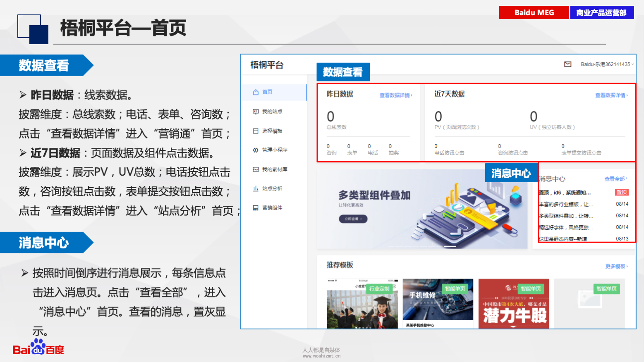Click the home icon in sidebar
The width and height of the screenshot is (644, 362).
coord(256,92)
